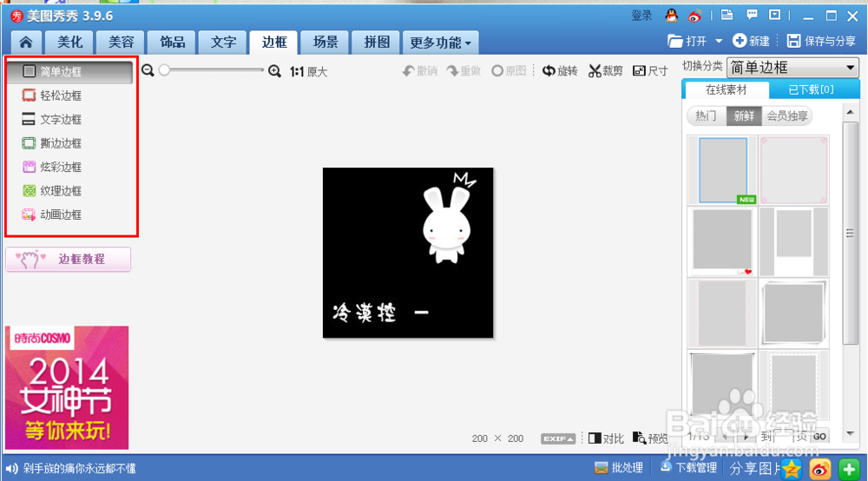Select the 热门 filter

pyautogui.click(x=706, y=115)
